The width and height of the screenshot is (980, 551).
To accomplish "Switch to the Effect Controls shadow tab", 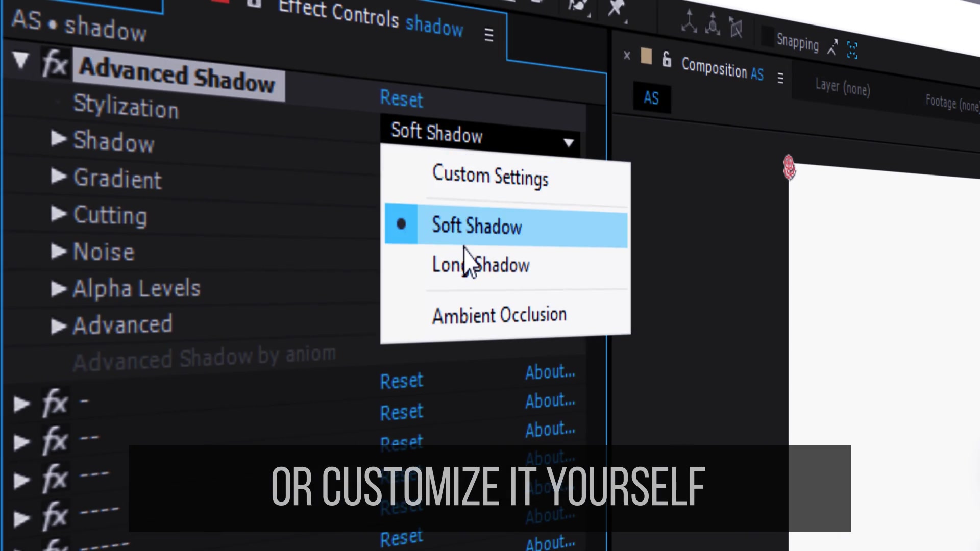I will [x=371, y=18].
